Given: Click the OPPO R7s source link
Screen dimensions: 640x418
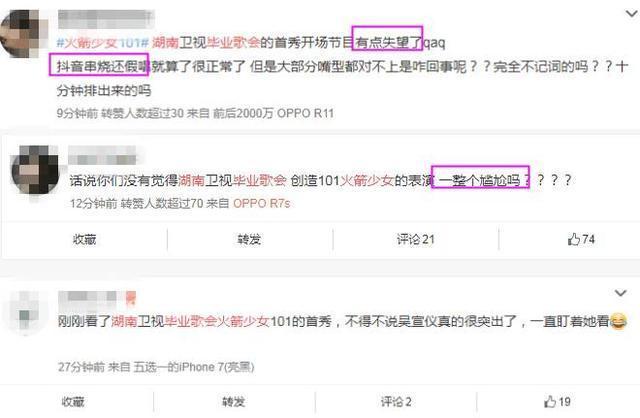Looking at the screenshot, I should coord(262,203).
